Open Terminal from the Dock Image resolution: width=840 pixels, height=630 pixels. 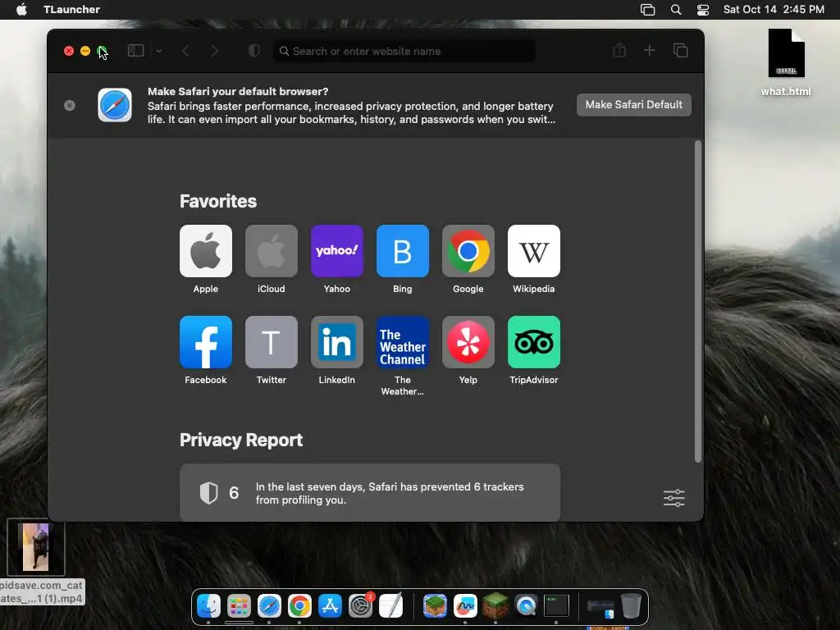click(557, 606)
